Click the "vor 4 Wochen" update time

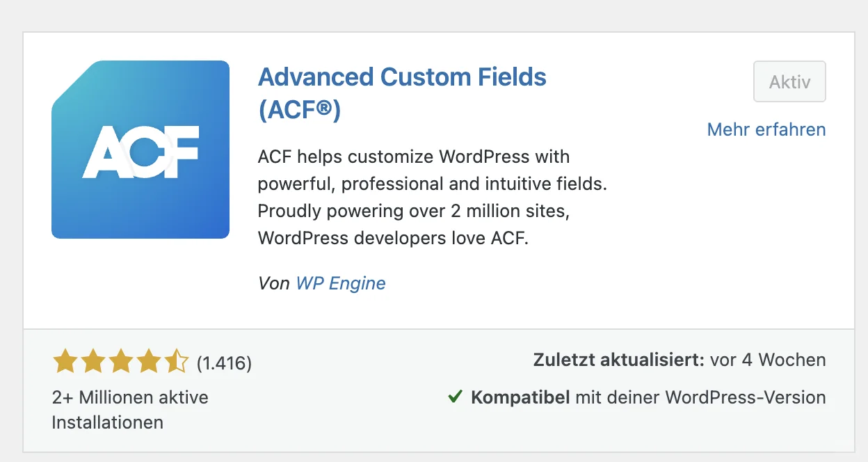[x=769, y=360]
